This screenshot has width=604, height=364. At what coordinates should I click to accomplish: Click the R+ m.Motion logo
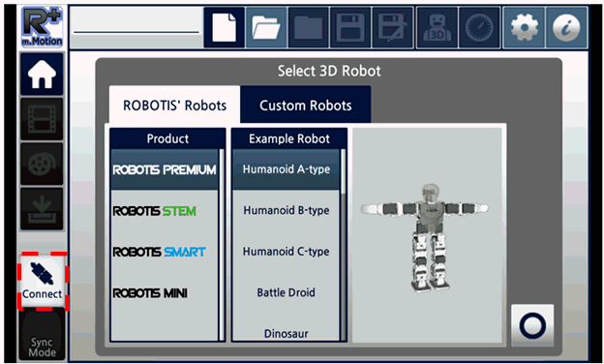point(42,26)
